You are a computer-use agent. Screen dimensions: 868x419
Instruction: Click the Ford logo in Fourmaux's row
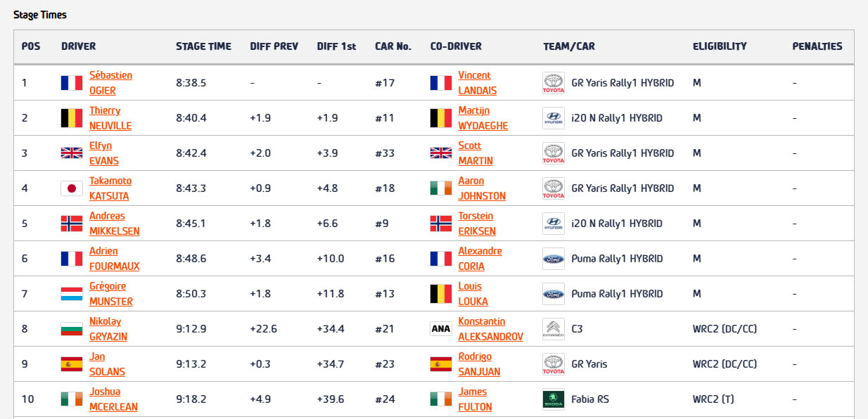(553, 259)
